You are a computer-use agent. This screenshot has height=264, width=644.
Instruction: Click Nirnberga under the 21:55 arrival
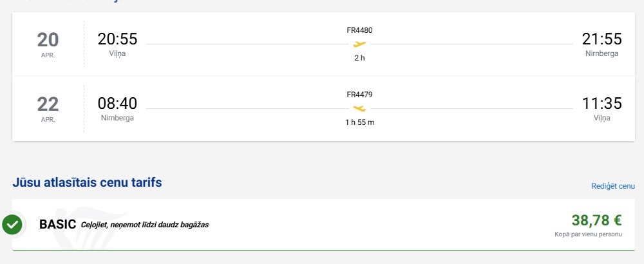(x=601, y=53)
